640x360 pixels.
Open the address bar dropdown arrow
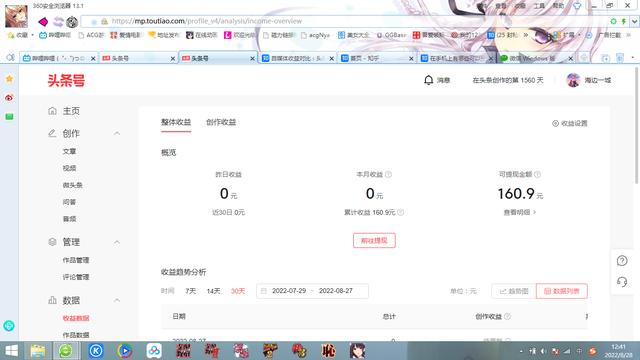[x=634, y=21]
